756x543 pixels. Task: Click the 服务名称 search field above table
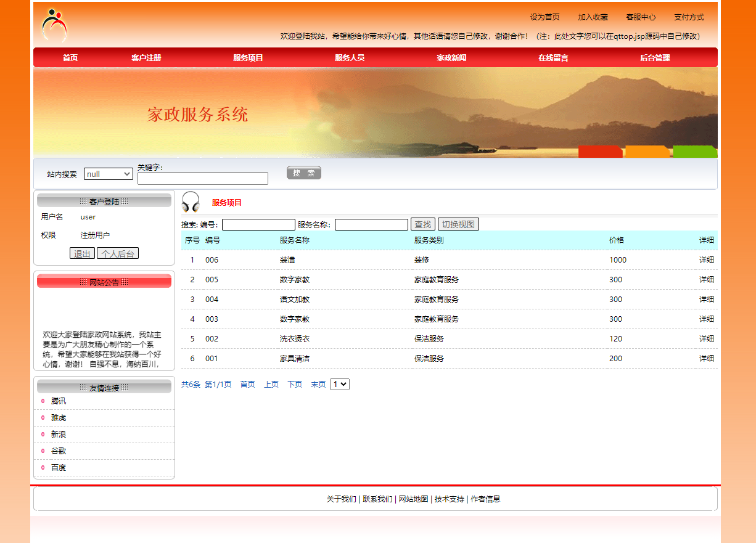point(371,224)
